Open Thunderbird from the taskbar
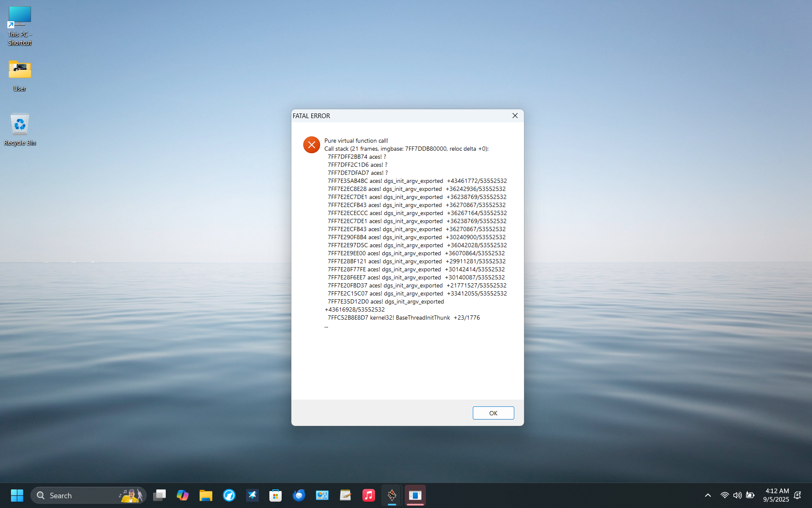812x508 pixels. coord(299,495)
